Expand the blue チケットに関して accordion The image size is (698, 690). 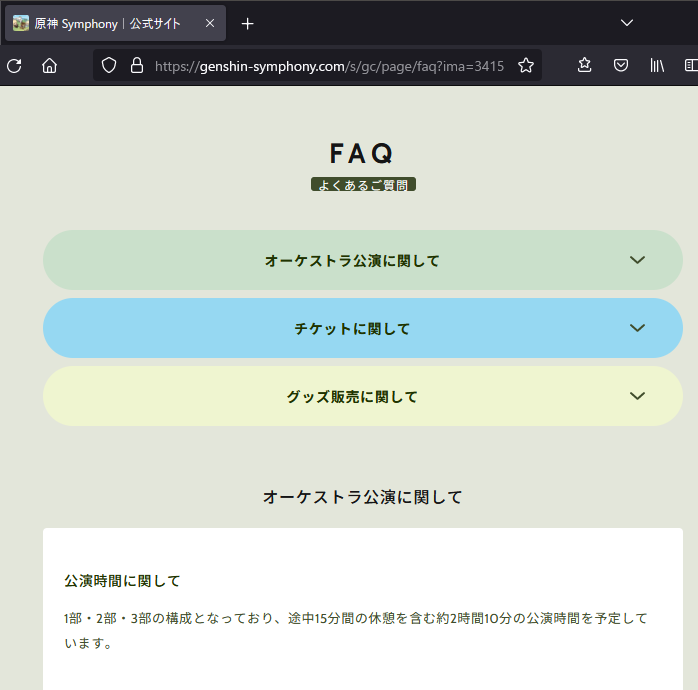click(363, 328)
